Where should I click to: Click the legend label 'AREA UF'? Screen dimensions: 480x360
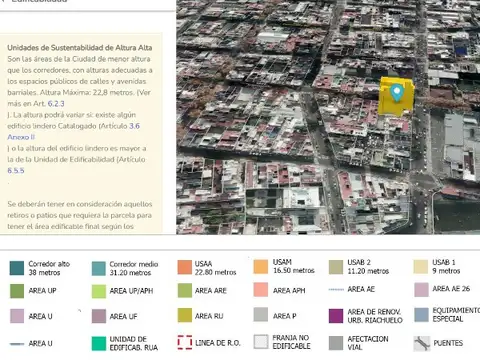[123, 316]
